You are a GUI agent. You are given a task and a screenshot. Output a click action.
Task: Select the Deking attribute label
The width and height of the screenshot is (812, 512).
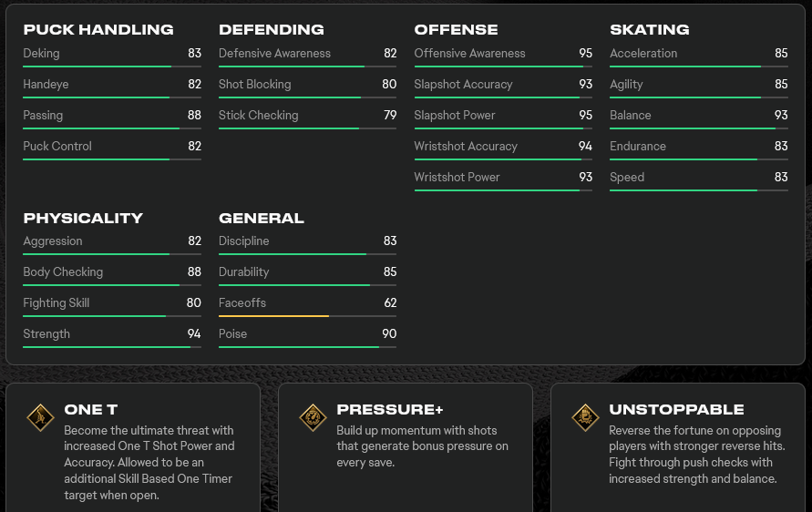pos(41,54)
